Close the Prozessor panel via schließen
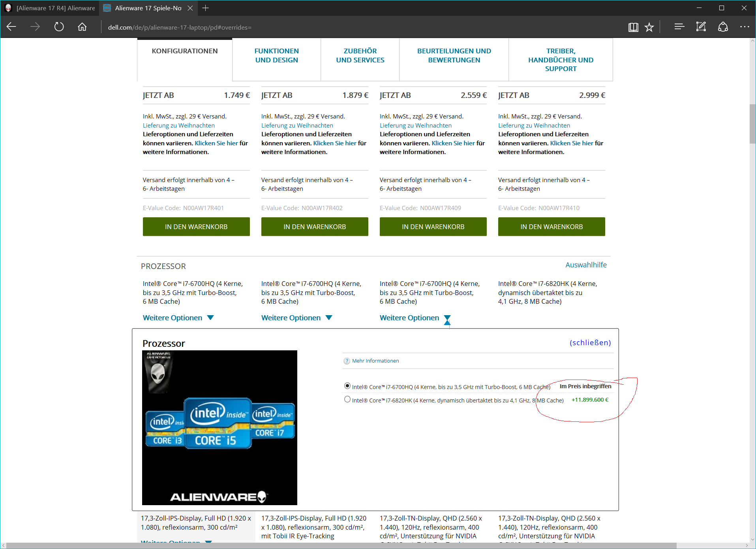 tap(590, 342)
